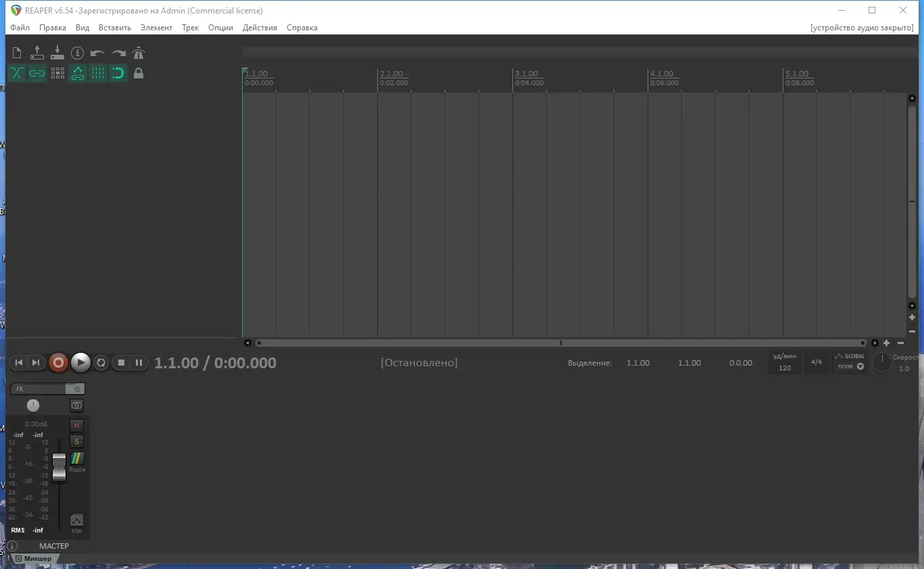924x569 pixels.
Task: Click the playback speed rate knob
Action: (881, 362)
